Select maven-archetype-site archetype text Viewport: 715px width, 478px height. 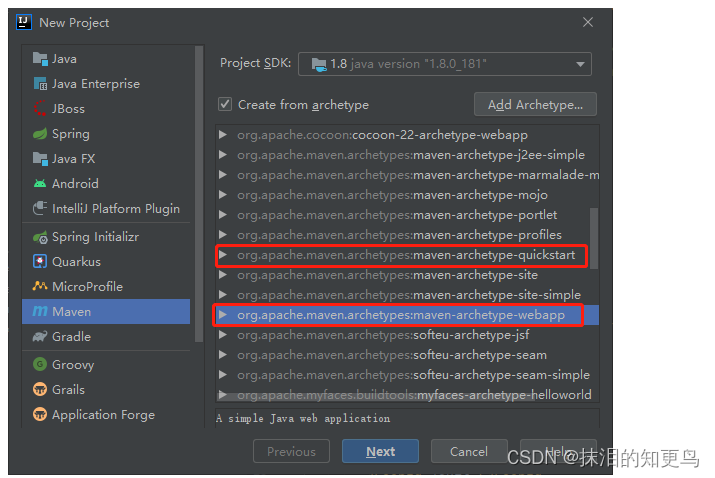[x=388, y=275]
